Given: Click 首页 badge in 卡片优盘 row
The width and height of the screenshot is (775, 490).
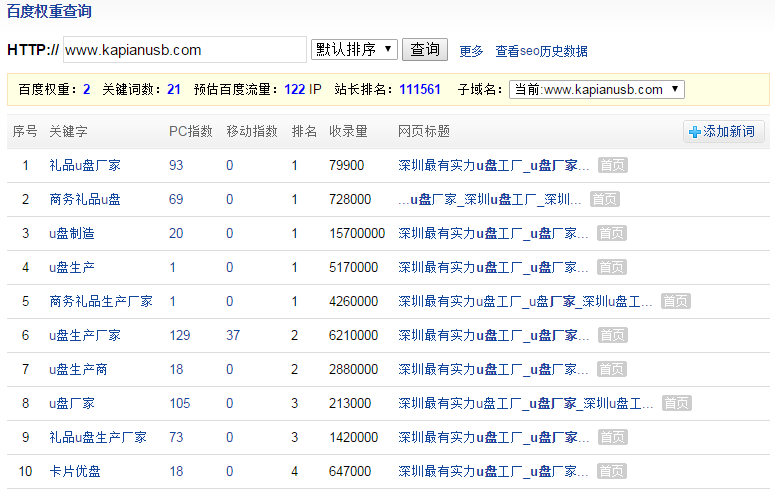Looking at the screenshot, I should pyautogui.click(x=612, y=472).
